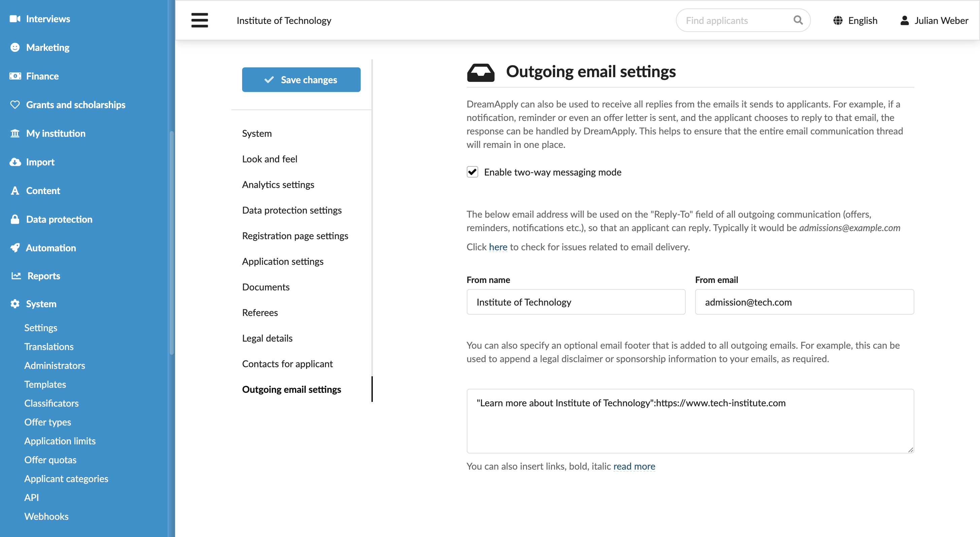Select Application settings tab
This screenshot has width=980, height=537.
pyautogui.click(x=282, y=261)
